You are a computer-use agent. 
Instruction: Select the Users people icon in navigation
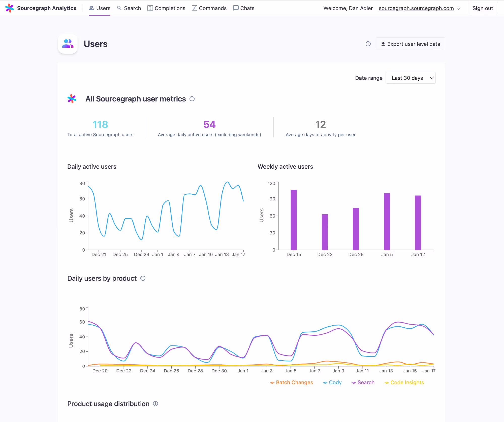tap(91, 8)
